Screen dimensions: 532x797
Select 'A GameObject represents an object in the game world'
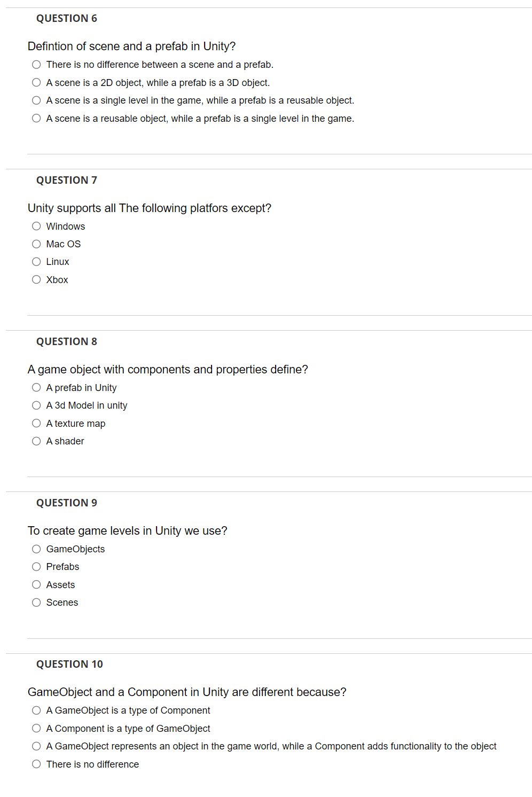click(x=36, y=746)
